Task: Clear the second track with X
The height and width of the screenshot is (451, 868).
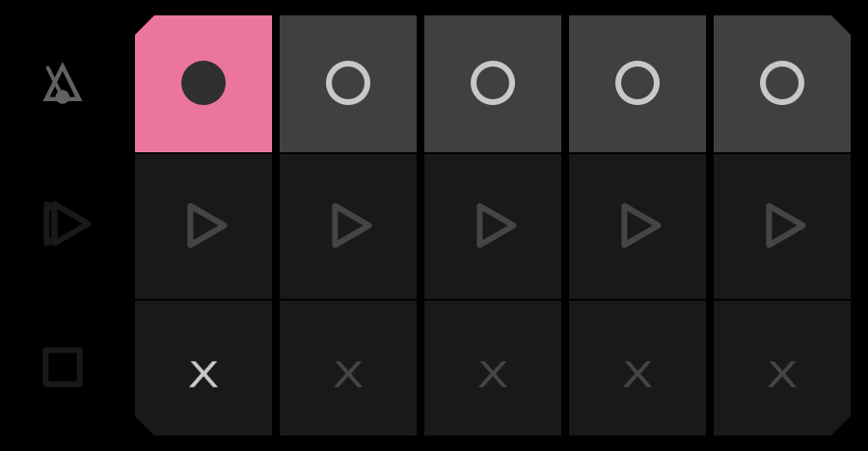Action: [348, 368]
